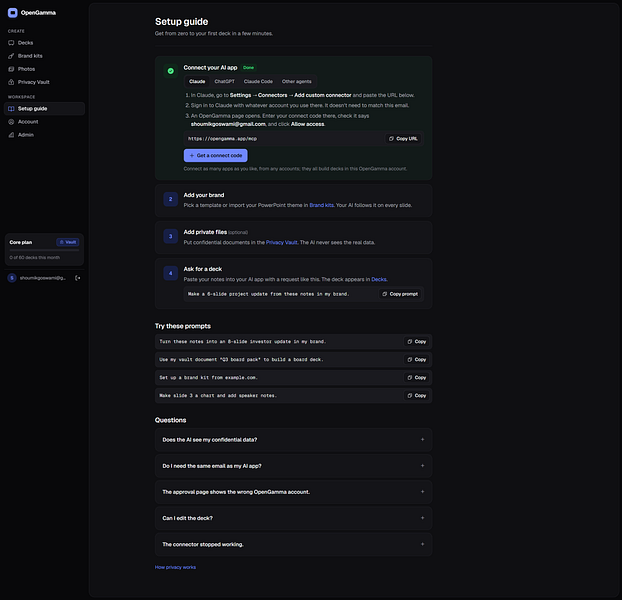
Task: Expand 'Does the AI see my confidential data?'
Action: (294, 440)
